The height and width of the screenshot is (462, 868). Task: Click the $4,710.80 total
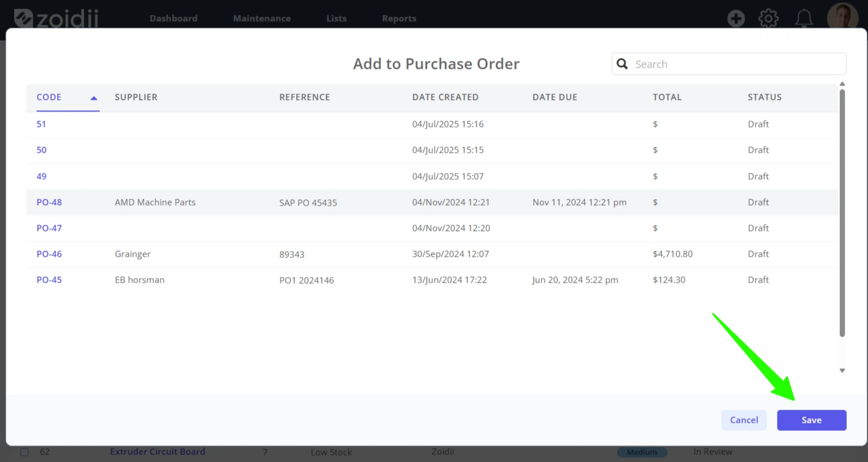pos(673,254)
